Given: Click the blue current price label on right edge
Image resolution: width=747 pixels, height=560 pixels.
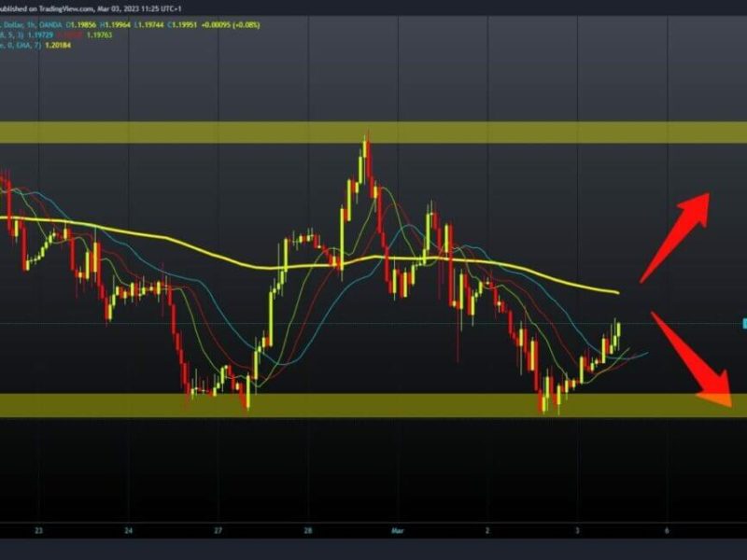Looking at the screenshot, I should coord(743,323).
